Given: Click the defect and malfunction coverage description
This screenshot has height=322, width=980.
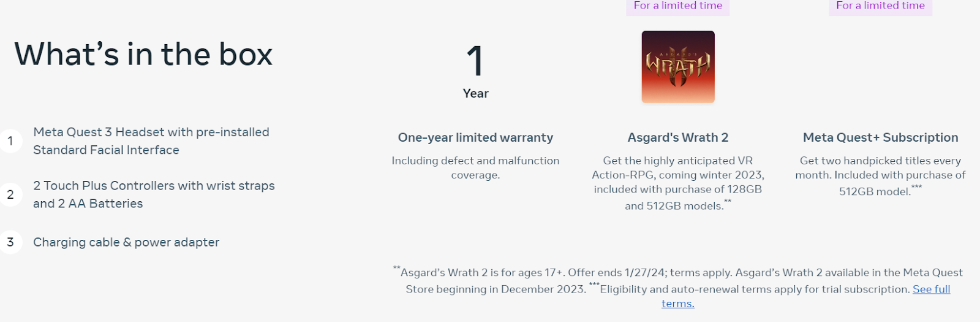Looking at the screenshot, I should coord(475,167).
